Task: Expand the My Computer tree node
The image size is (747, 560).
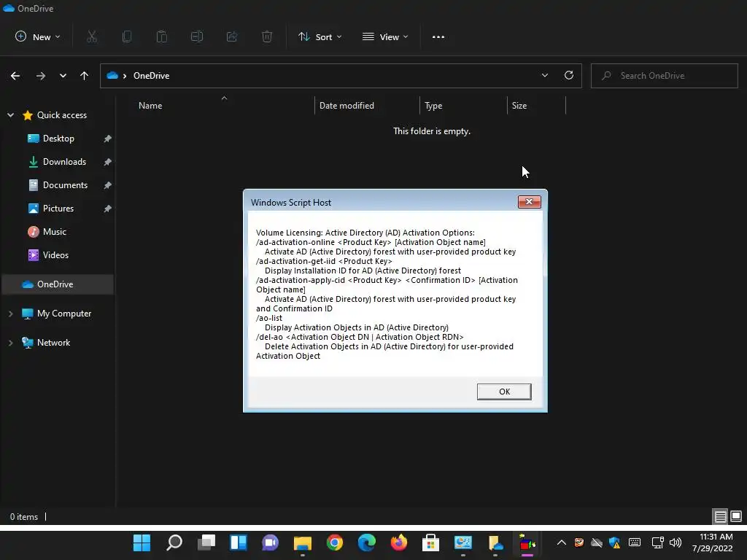Action: 10,314
